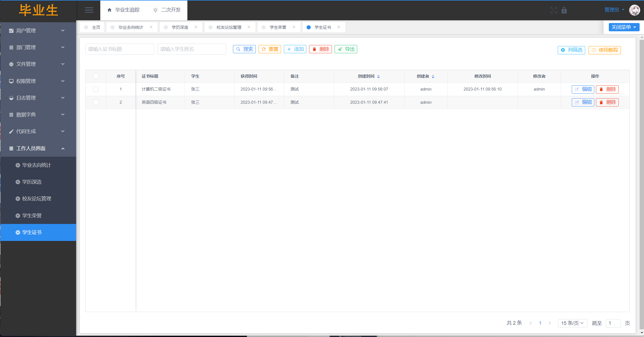Sort by 创建者 column arrows
644x337 pixels.
coord(433,76)
